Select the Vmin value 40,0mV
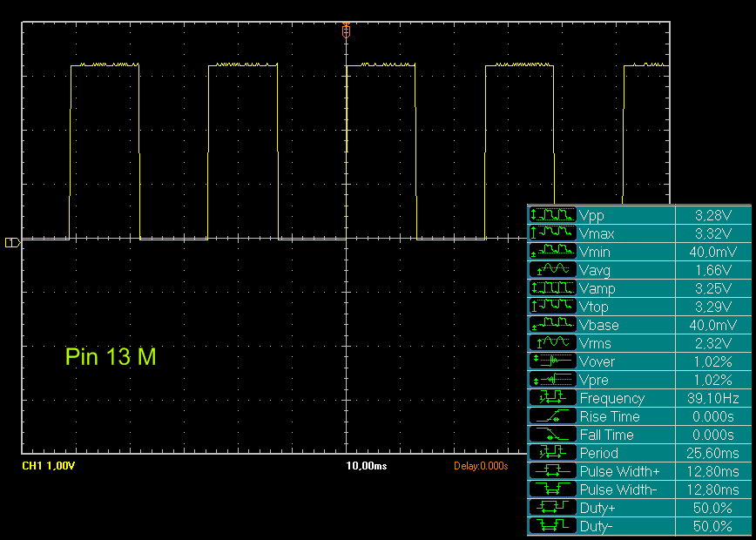Screen dimensions: 756x540 coord(712,253)
